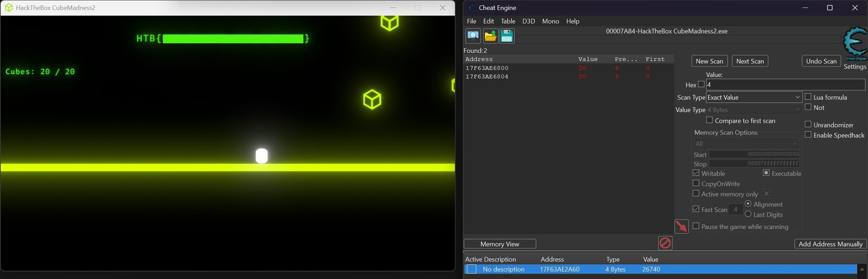
Task: Open the Mono menu
Action: click(550, 21)
